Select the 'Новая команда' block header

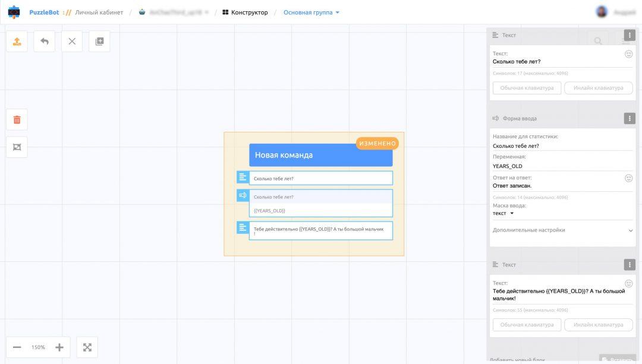[x=320, y=155]
